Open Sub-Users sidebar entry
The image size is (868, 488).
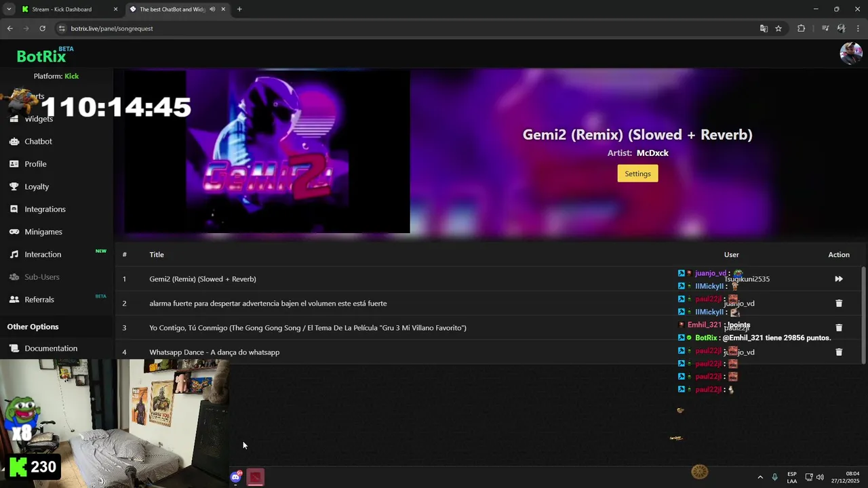click(x=42, y=277)
